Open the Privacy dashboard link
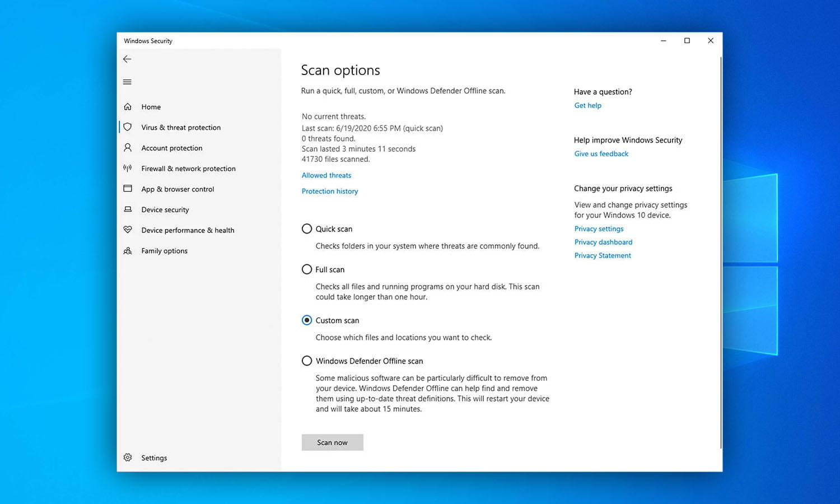This screenshot has width=840, height=504. (603, 242)
